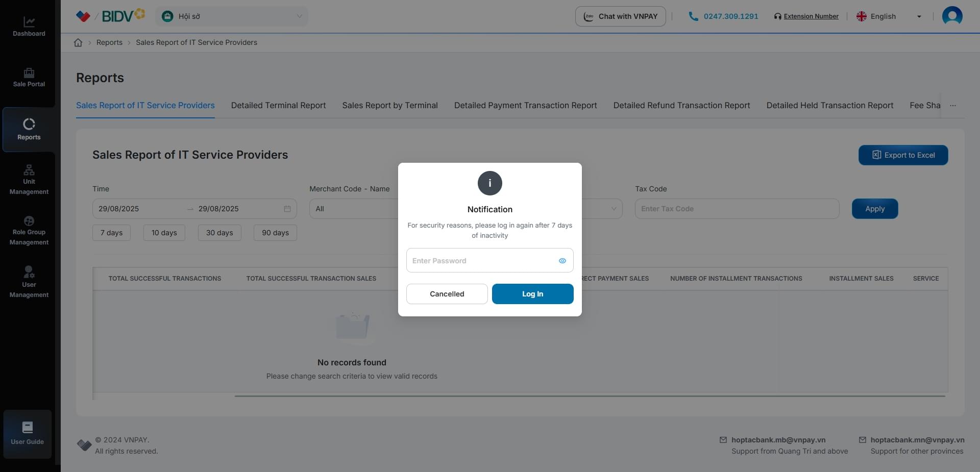The image size is (980, 472).
Task: Select Sales Report by Terminal tab
Action: point(389,106)
